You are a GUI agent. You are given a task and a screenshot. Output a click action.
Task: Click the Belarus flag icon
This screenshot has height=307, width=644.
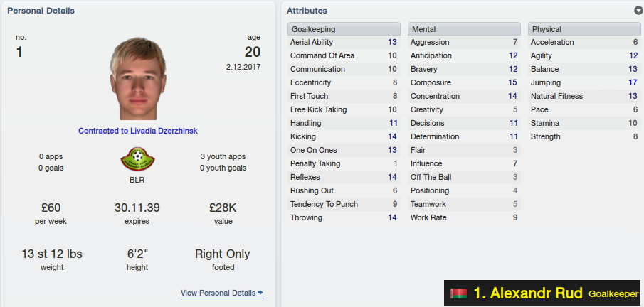(x=458, y=293)
